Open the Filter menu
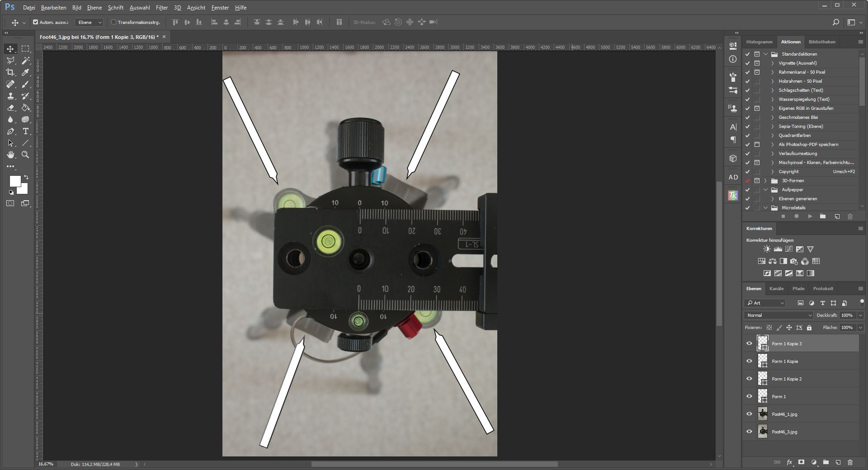Viewport: 868px width, 470px height. 161,8
